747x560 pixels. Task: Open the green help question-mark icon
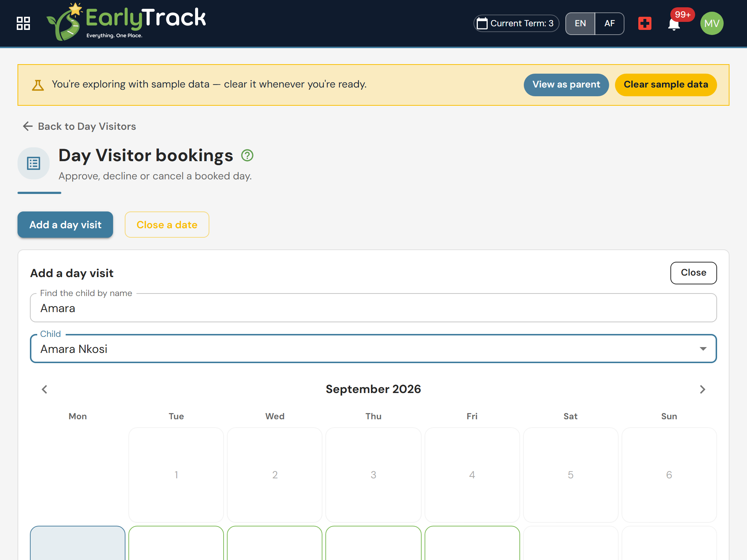(x=247, y=156)
